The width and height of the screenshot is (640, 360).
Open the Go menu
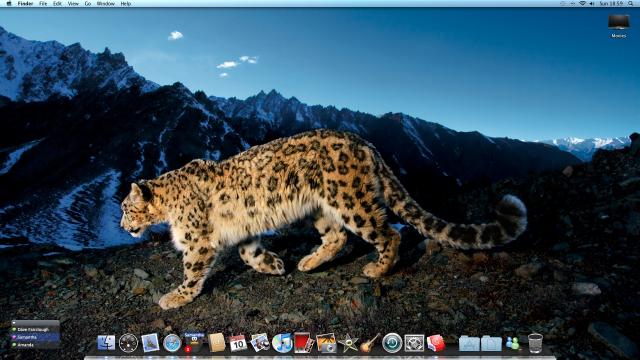coord(88,3)
